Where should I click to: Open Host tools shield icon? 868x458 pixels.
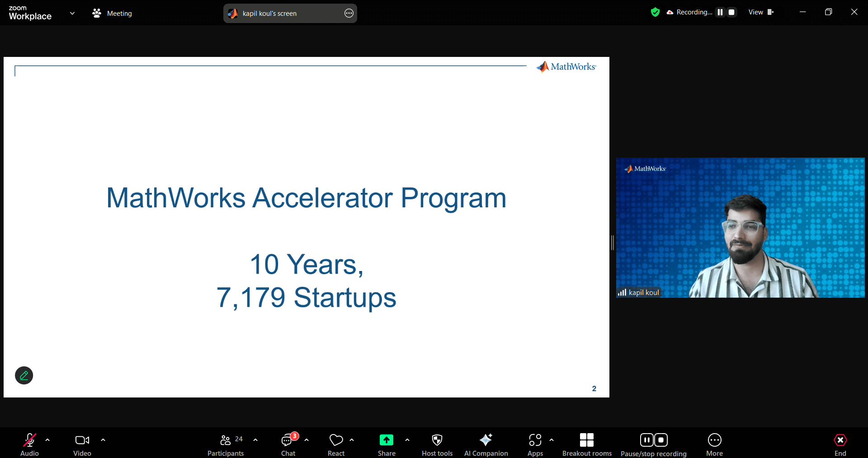(437, 440)
